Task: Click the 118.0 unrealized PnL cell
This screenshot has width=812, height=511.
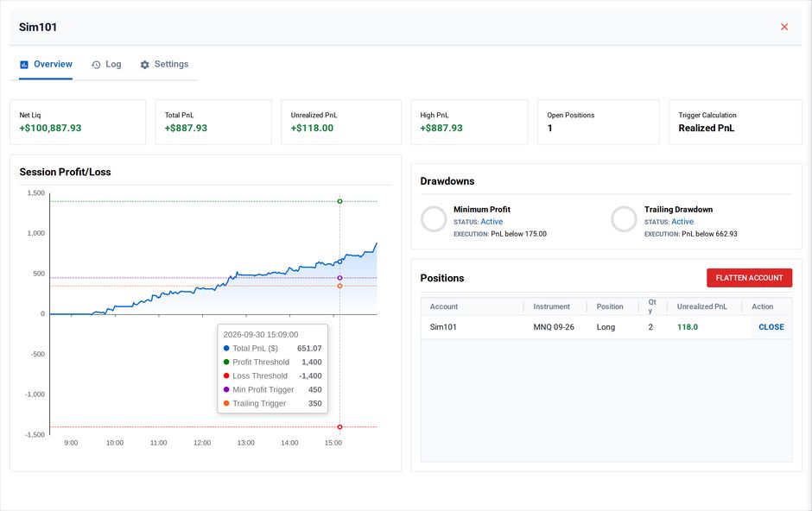Action: click(688, 327)
